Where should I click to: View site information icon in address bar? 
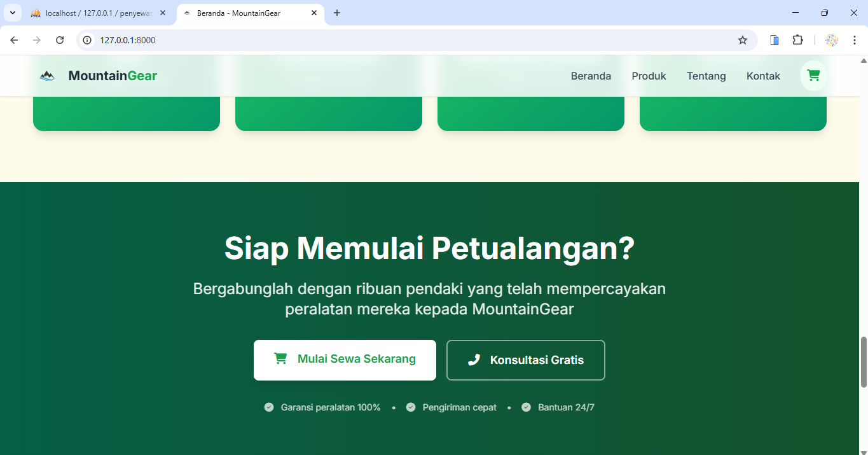coord(88,40)
